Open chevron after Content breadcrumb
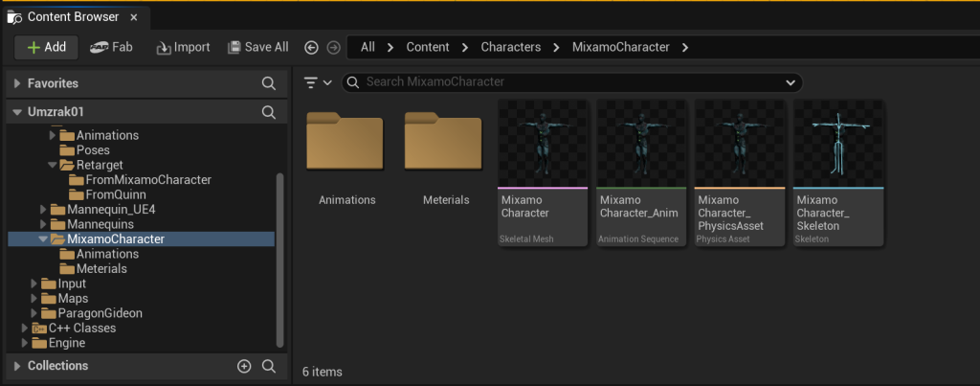 [x=465, y=48]
